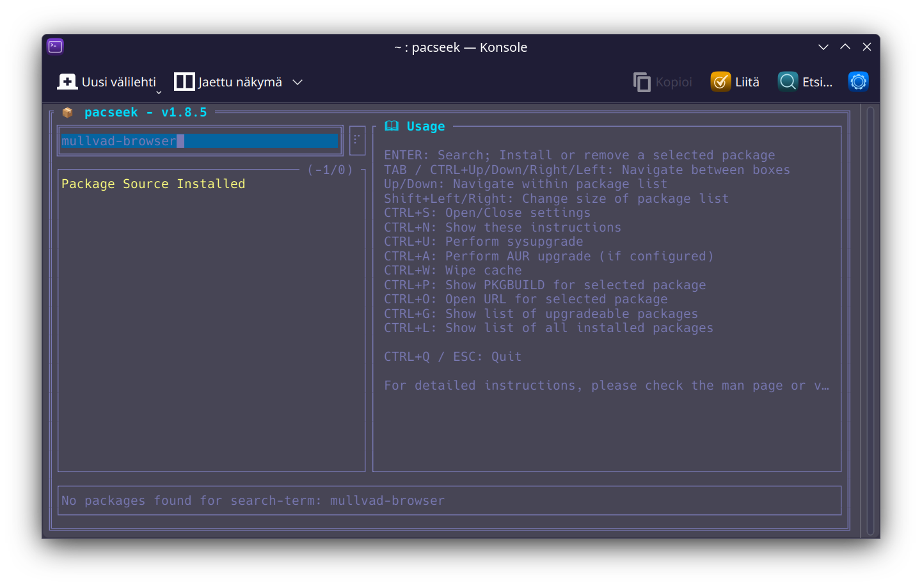Click 'CTRL+Q / ESC: Quit' line
Image resolution: width=922 pixels, height=588 pixels.
[452, 357]
